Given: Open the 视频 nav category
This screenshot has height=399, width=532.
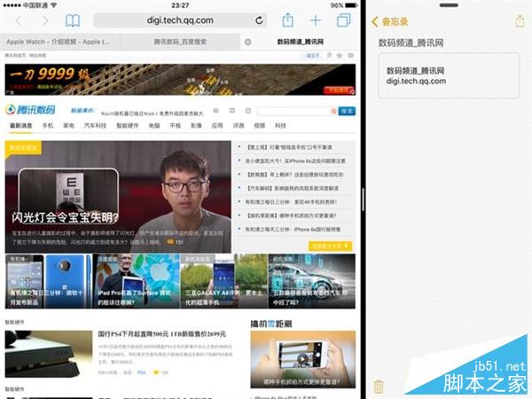Looking at the screenshot, I should (x=260, y=126).
